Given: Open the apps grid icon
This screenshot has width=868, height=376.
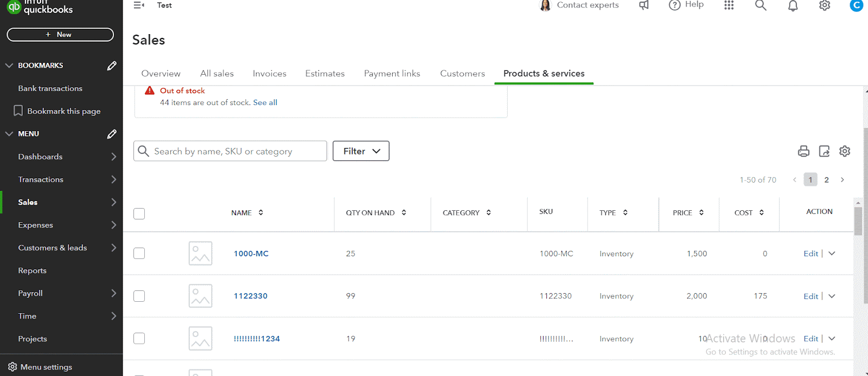Looking at the screenshot, I should (729, 5).
